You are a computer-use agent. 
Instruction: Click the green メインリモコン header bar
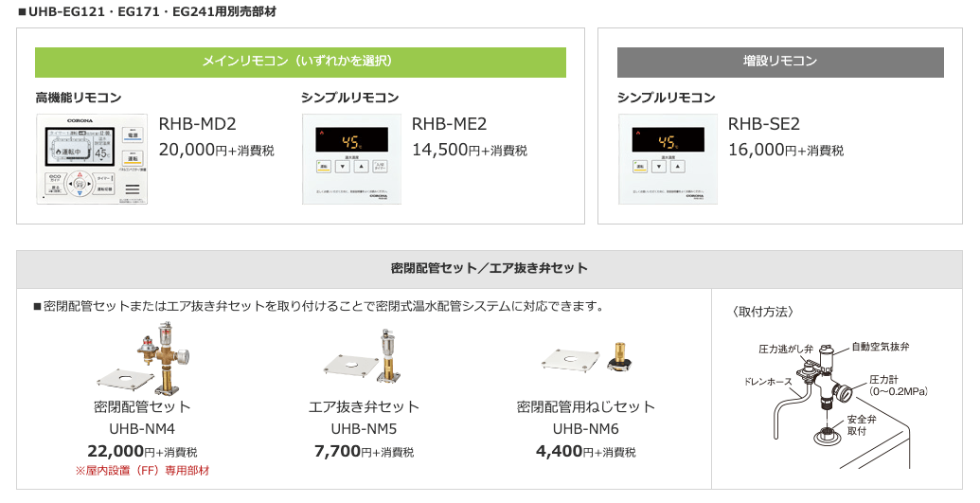click(x=300, y=62)
